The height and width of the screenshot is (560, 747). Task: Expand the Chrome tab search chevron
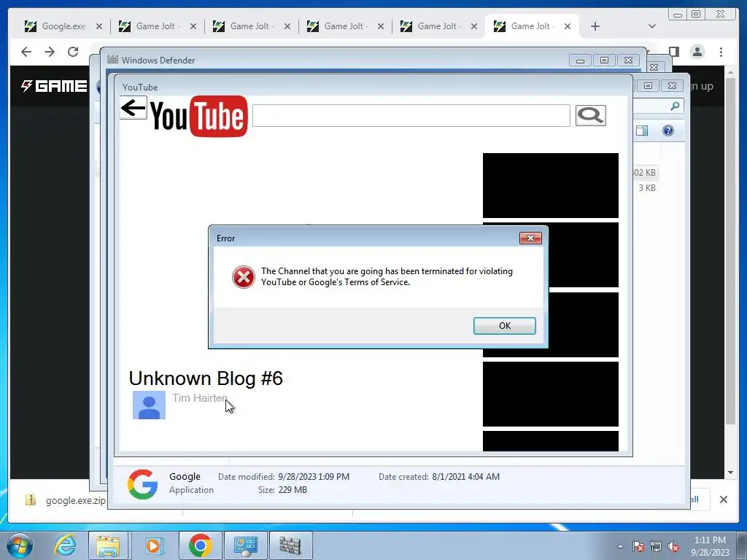[651, 26]
